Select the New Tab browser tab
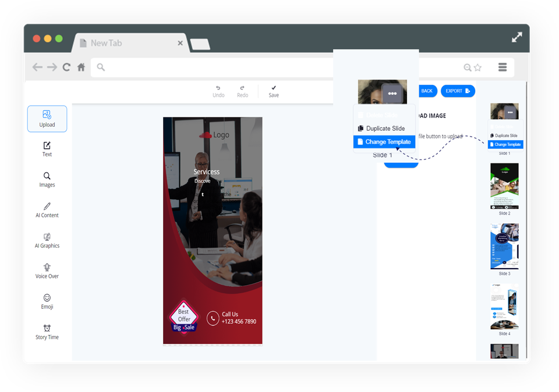The image size is (559, 392). 130,43
